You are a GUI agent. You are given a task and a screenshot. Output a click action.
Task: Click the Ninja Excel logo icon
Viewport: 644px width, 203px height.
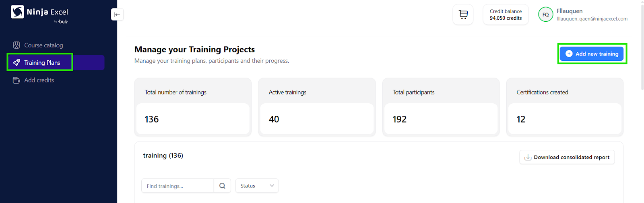click(17, 12)
